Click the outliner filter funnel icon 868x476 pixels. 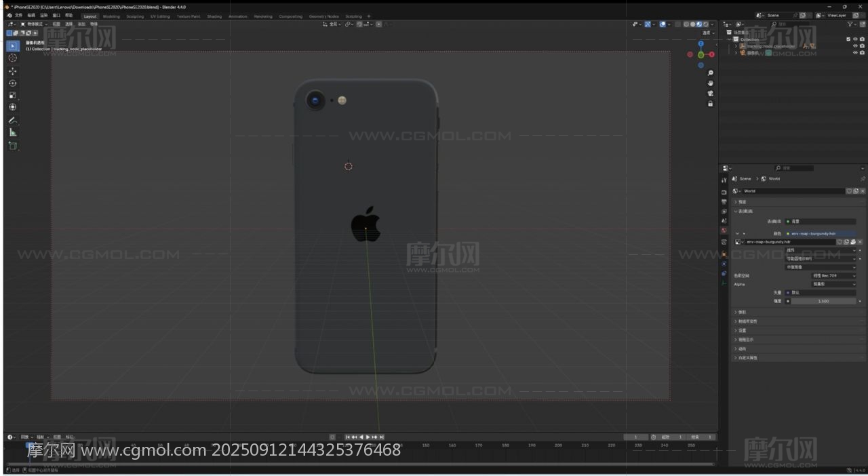(x=851, y=24)
